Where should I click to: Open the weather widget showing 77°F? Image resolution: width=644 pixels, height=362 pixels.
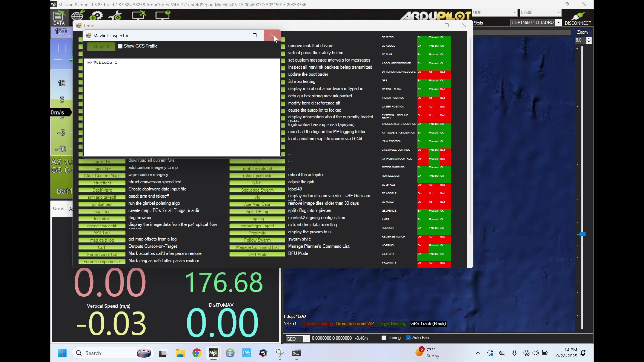click(427, 353)
